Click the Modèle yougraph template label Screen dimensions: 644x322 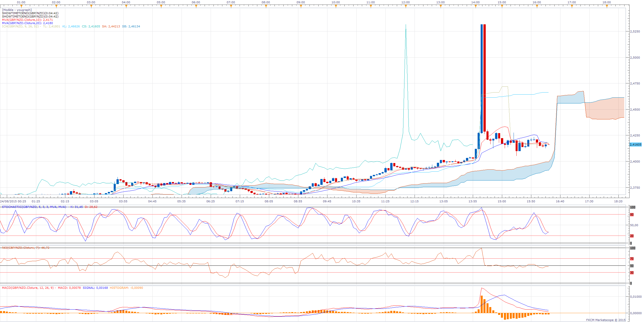pyautogui.click(x=17, y=10)
